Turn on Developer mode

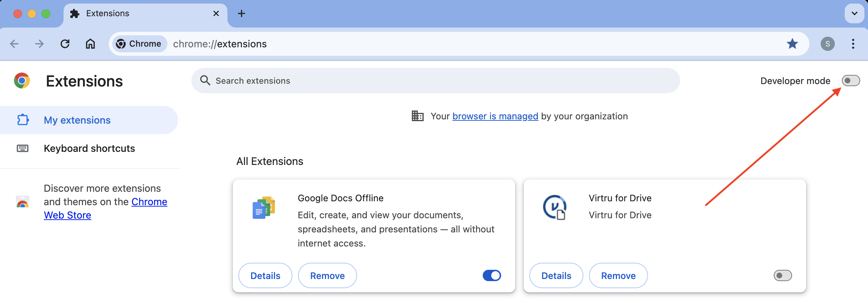pyautogui.click(x=851, y=81)
